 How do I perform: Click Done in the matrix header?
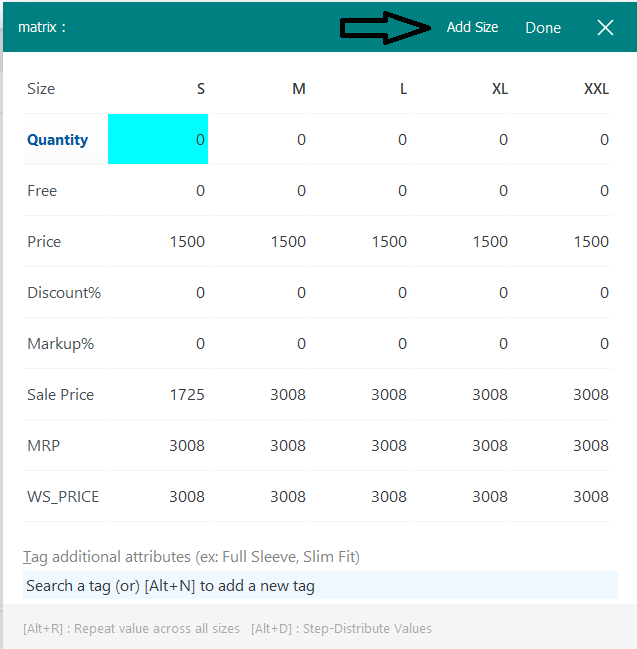(543, 28)
